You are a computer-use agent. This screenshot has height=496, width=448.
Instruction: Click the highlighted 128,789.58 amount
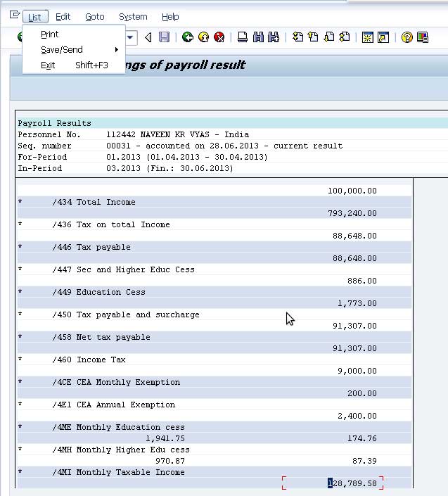click(352, 483)
